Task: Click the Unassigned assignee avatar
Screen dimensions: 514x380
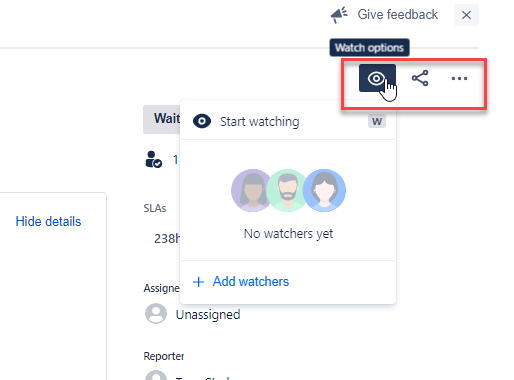Action: click(156, 313)
